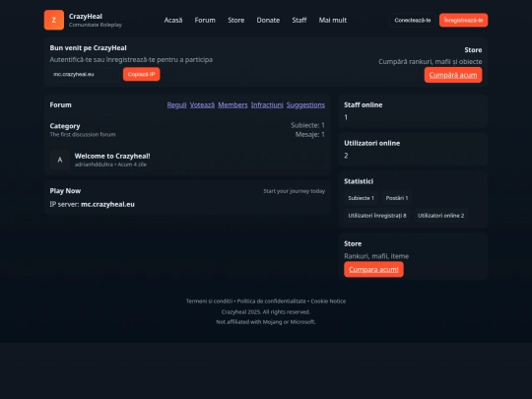The width and height of the screenshot is (532, 399).
Task: Click the A avatar of adrianhddultra
Action: coord(60,160)
